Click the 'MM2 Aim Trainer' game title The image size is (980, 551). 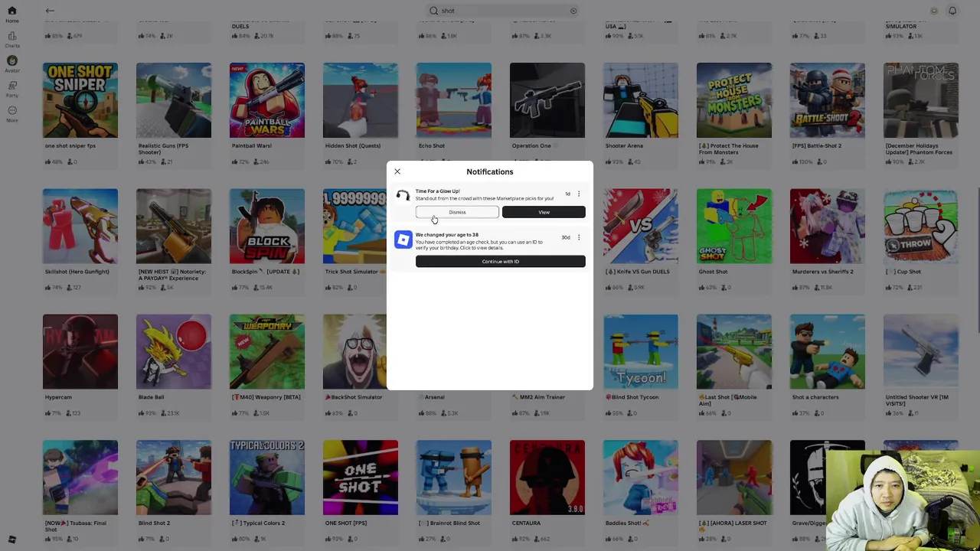tap(542, 397)
